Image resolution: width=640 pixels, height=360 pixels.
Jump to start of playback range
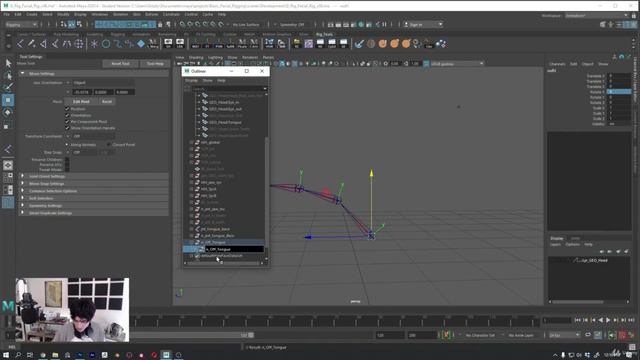coord(578,320)
